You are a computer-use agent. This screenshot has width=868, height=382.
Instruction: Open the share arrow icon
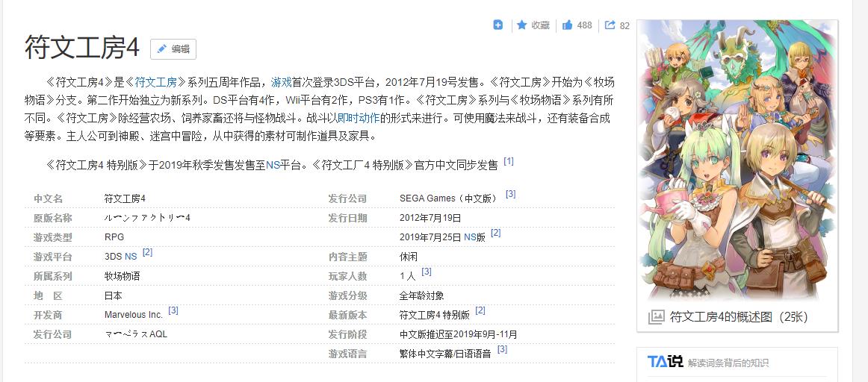click(610, 25)
